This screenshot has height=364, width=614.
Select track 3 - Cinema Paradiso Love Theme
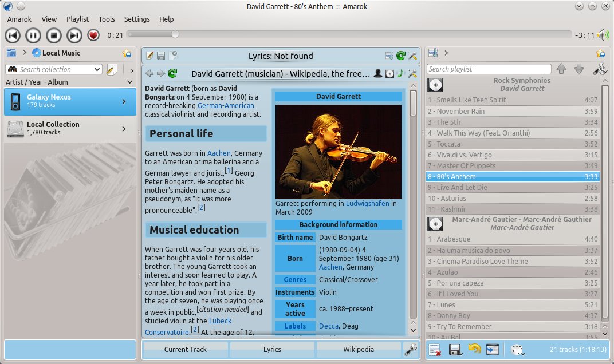click(x=513, y=261)
